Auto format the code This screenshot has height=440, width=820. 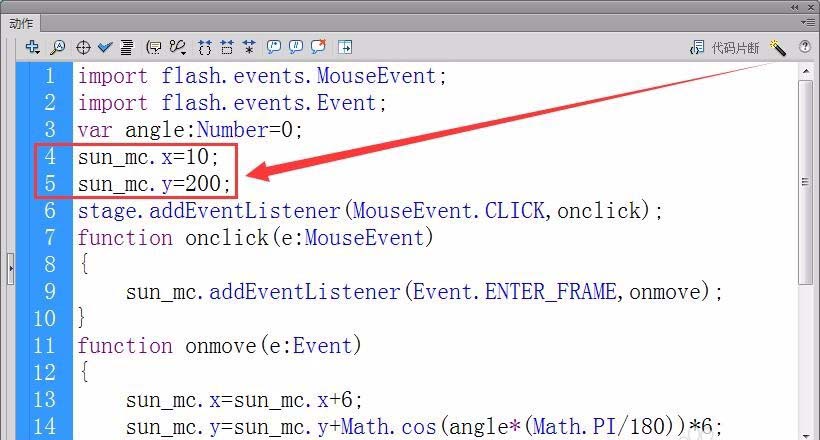(x=127, y=48)
